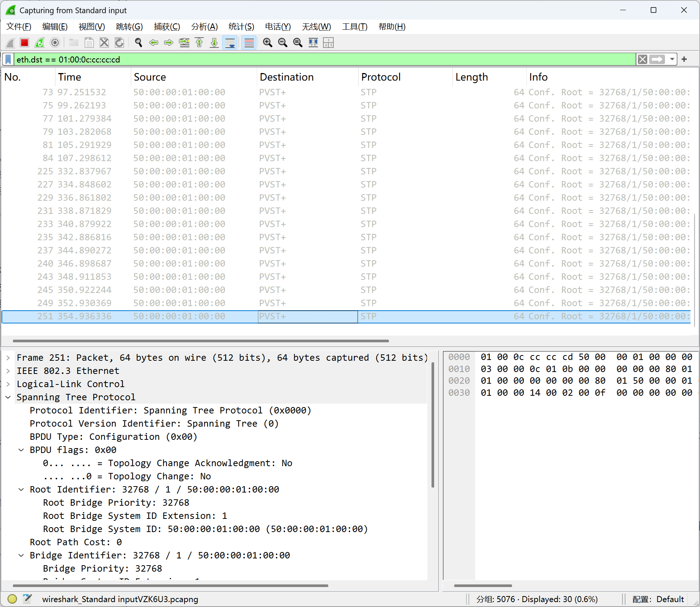Open the 分析(A) menu
Viewport: 700px width, 607px height.
coord(204,27)
